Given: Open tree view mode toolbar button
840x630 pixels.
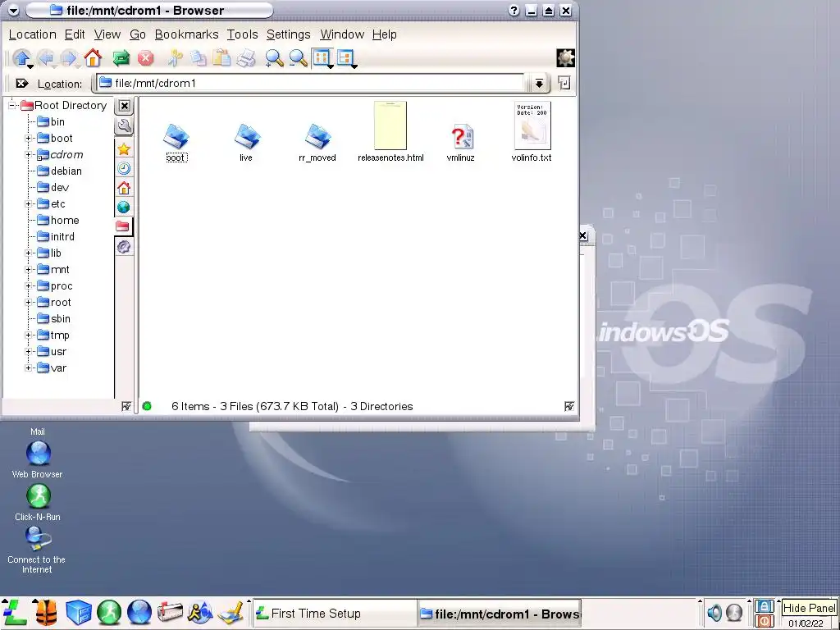Looking at the screenshot, I should (346, 58).
